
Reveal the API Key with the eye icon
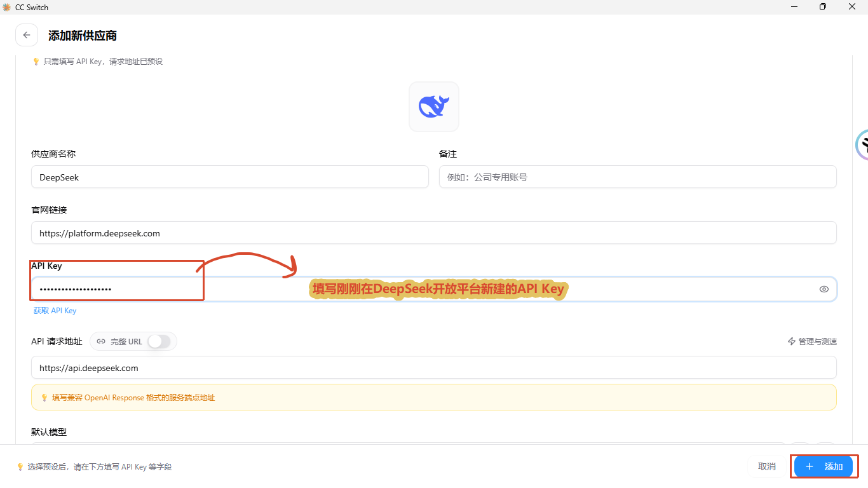(x=824, y=289)
